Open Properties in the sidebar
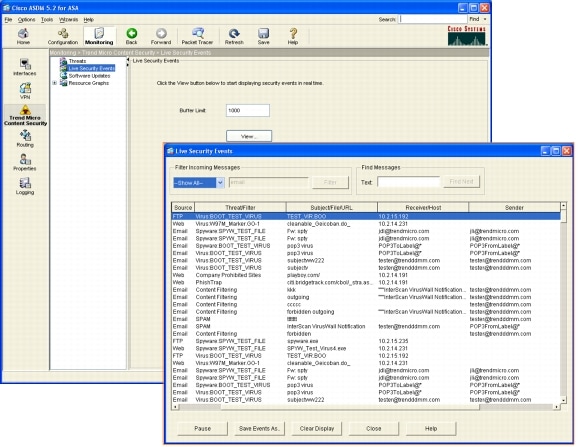This screenshot has height=447, width=578. [25, 162]
